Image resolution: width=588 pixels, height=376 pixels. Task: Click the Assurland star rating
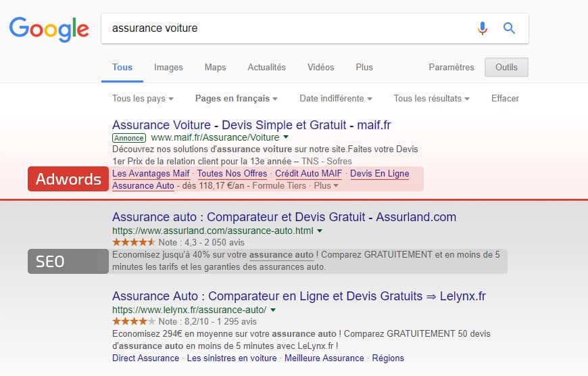tap(134, 242)
